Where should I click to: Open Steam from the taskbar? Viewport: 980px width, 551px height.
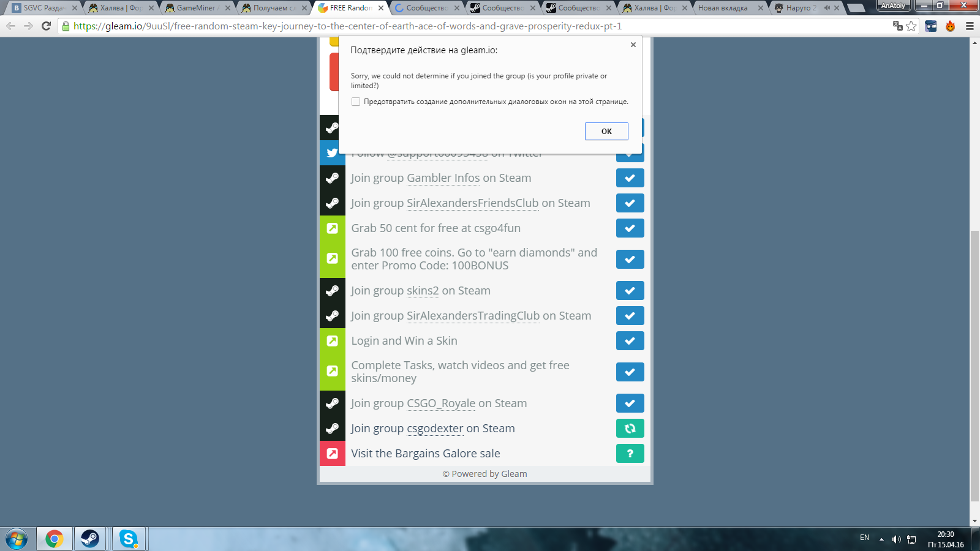coord(90,539)
